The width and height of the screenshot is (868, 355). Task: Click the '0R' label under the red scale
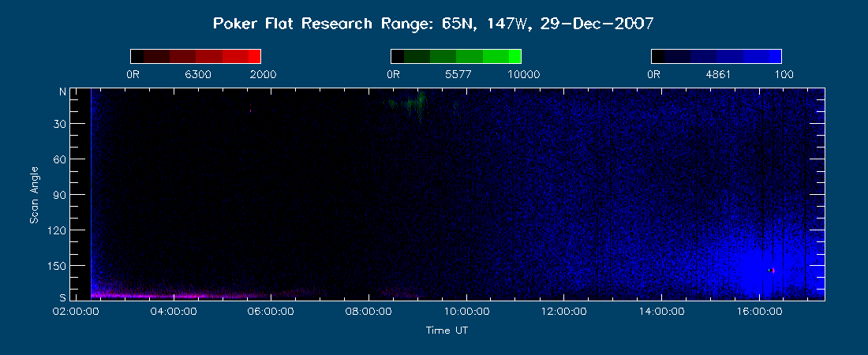(133, 75)
